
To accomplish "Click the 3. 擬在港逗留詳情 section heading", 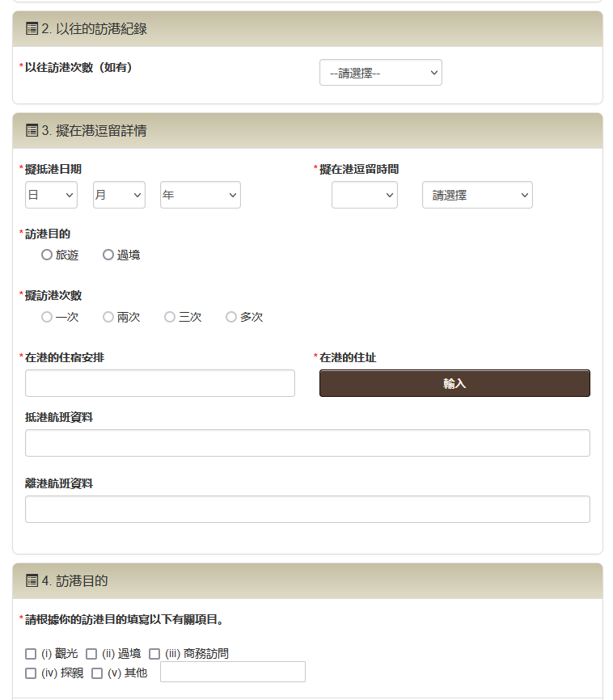I will pyautogui.click(x=95, y=131).
